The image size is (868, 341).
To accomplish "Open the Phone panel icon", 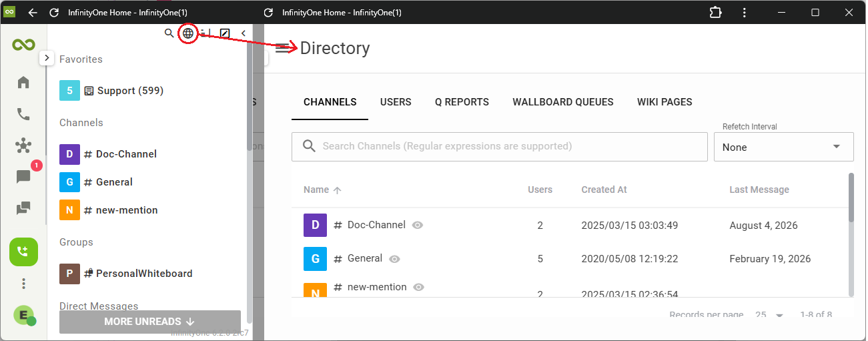I will [x=23, y=114].
